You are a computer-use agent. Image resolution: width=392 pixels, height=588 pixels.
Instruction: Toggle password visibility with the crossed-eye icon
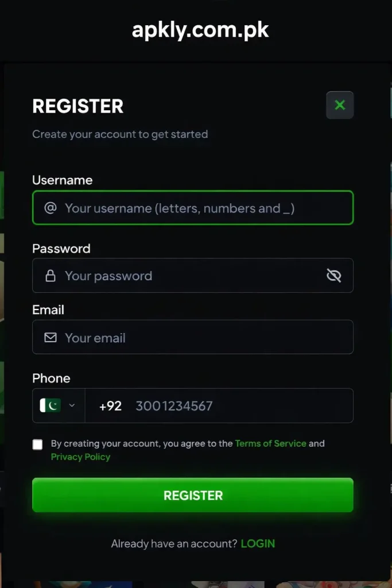coord(333,276)
